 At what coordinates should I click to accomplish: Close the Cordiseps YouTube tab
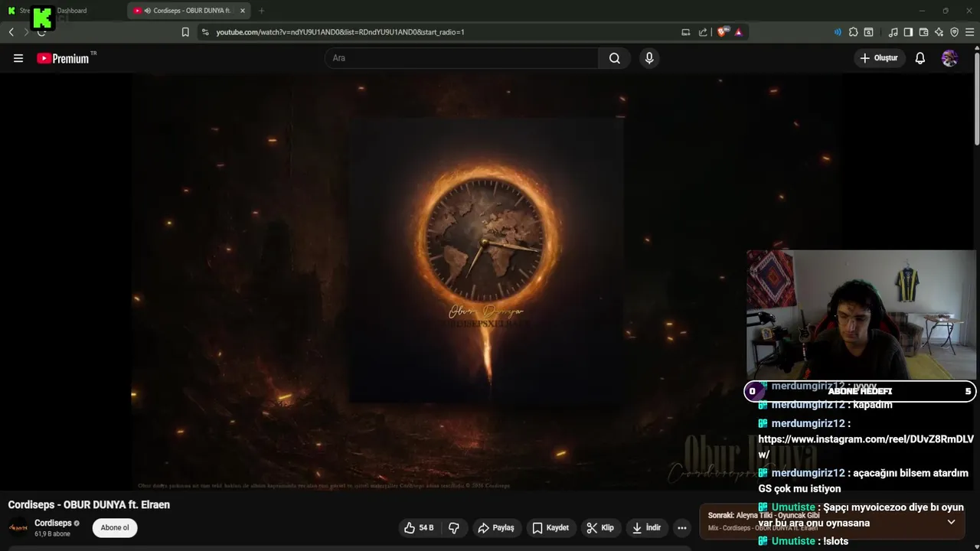click(x=243, y=11)
